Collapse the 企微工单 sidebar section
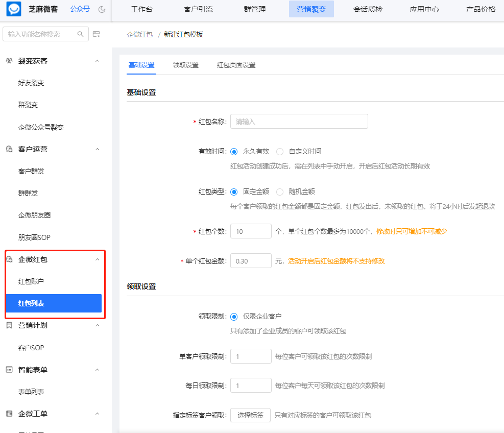 coord(97,413)
